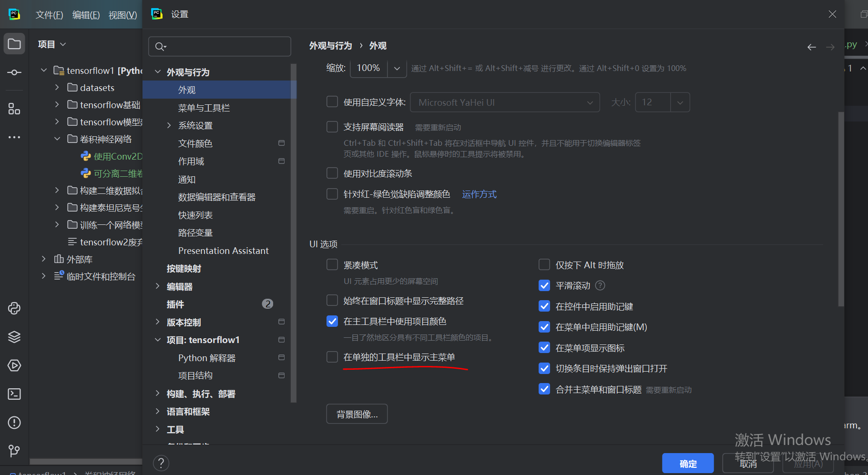Click project-level icon beside 文件颜色

click(281, 143)
